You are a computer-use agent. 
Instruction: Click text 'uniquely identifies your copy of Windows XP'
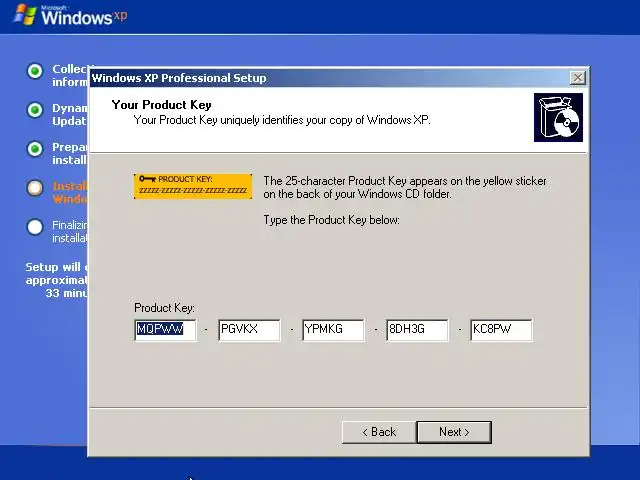(x=325, y=120)
